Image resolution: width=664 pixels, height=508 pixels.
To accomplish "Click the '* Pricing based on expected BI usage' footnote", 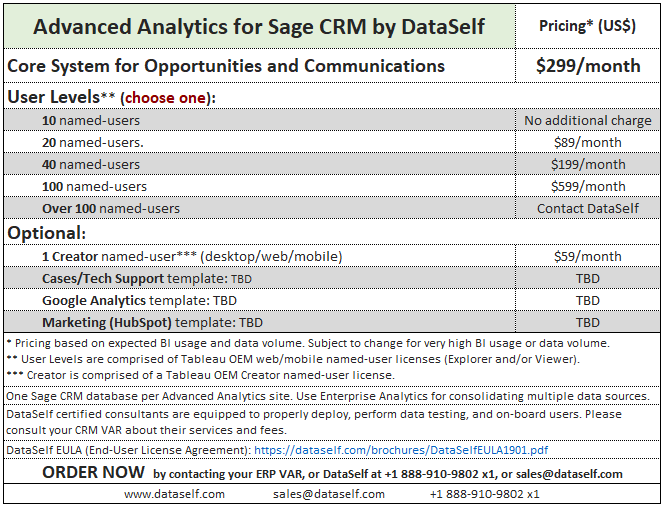I will coord(308,343).
